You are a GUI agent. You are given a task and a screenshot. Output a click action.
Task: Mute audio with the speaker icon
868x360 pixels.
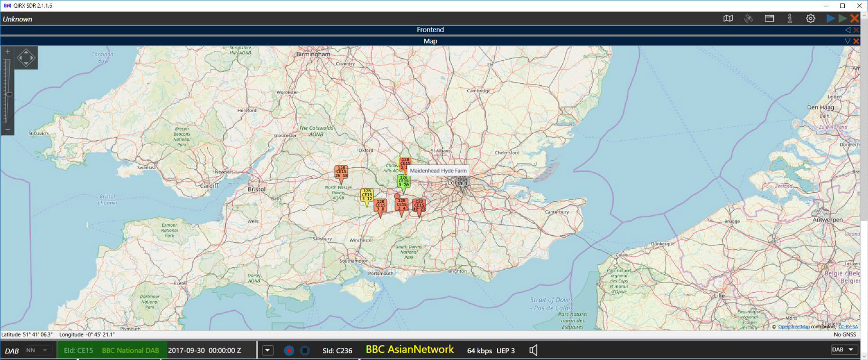coord(533,351)
